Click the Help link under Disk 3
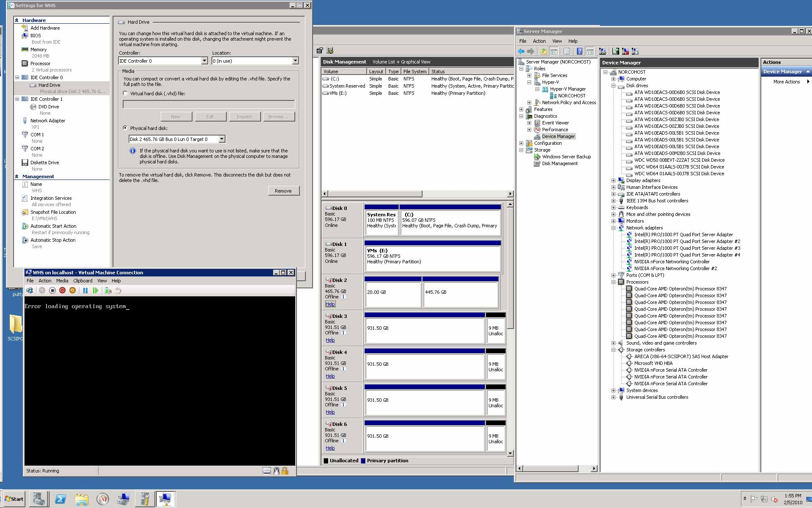 [x=330, y=340]
